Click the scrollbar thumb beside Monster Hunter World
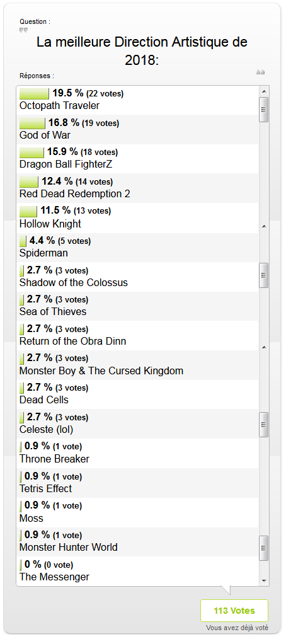This screenshot has height=644, width=286. tap(264, 548)
